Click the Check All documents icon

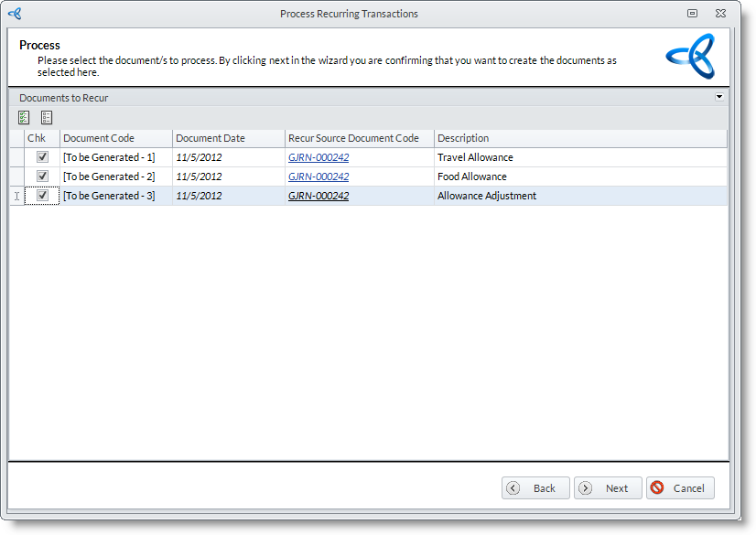pos(24,117)
